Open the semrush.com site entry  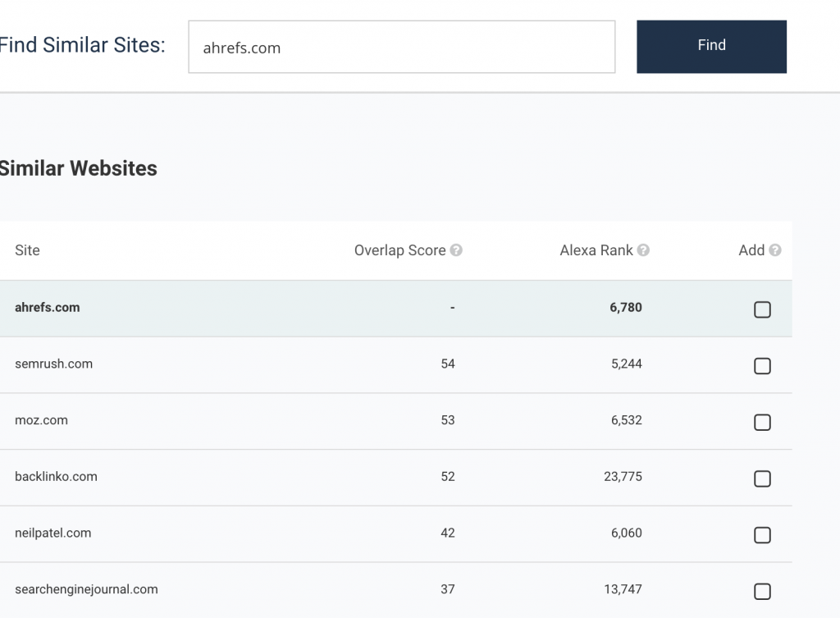[53, 364]
